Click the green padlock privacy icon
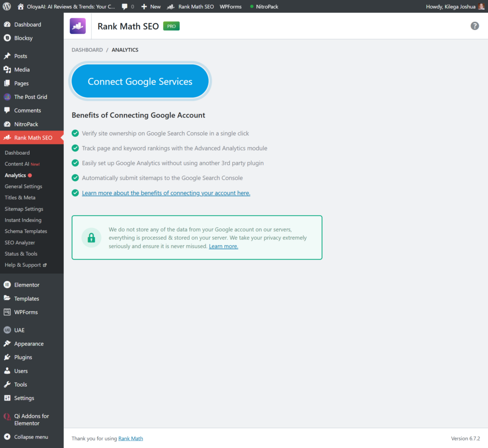The width and height of the screenshot is (488, 448). click(x=91, y=238)
